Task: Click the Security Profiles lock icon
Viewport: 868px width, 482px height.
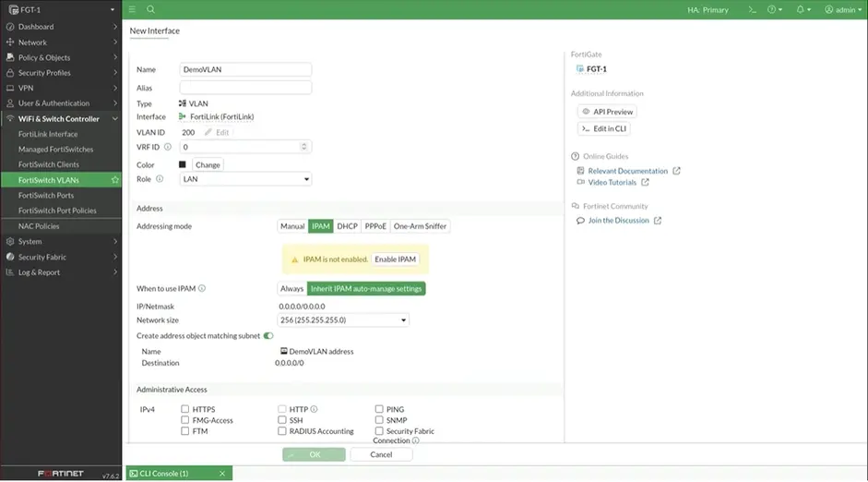Action: click(10, 73)
